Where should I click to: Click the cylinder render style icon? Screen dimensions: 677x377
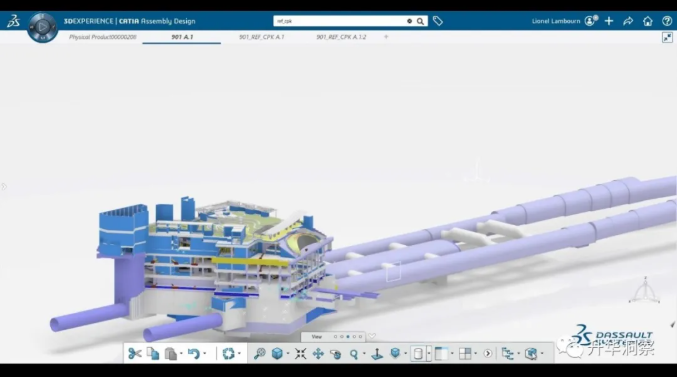pos(418,354)
